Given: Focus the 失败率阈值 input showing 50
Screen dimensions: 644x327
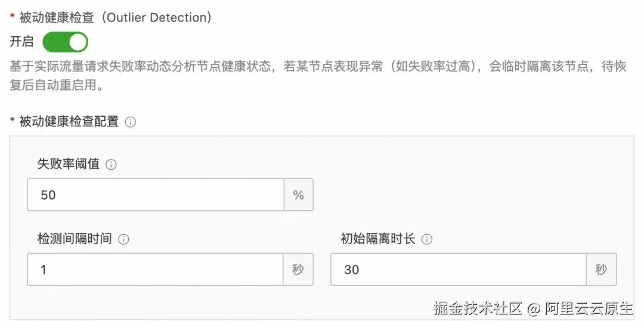Looking at the screenshot, I should click(x=156, y=195).
